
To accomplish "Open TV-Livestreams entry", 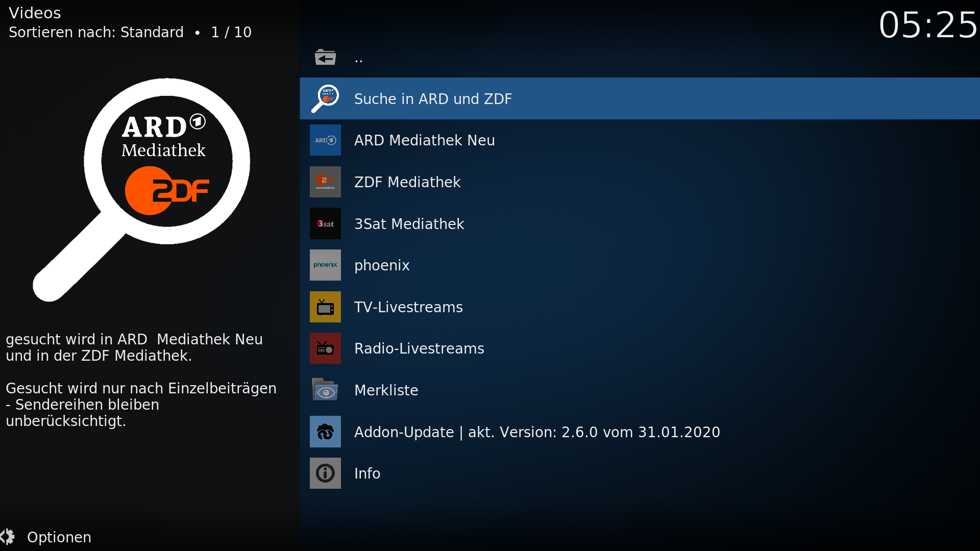I will pos(640,307).
